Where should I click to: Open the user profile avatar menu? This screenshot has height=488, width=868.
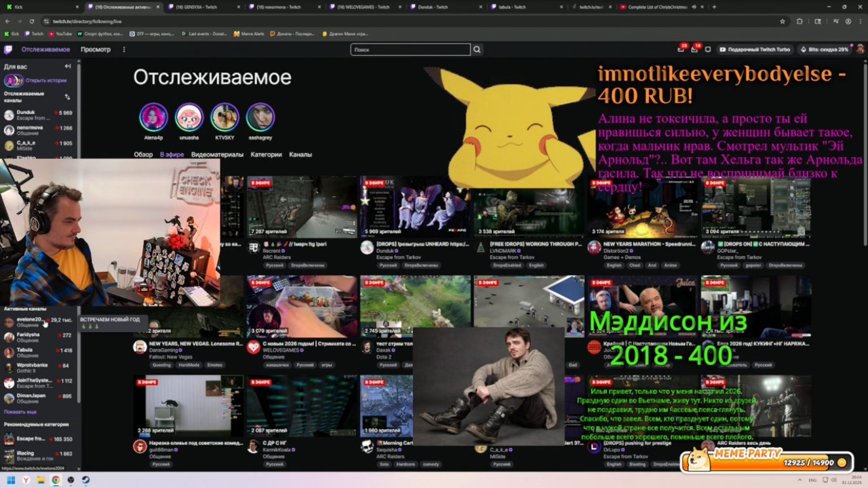pyautogui.click(x=859, y=50)
